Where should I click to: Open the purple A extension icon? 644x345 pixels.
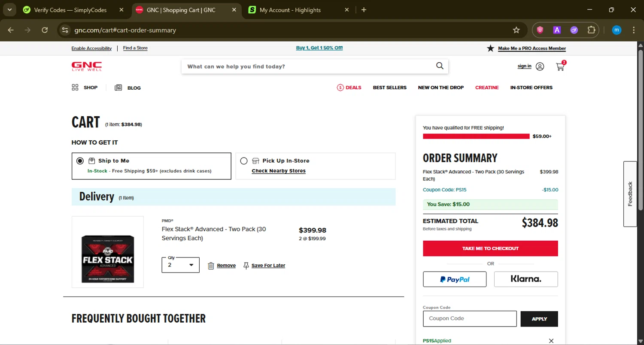point(557,30)
